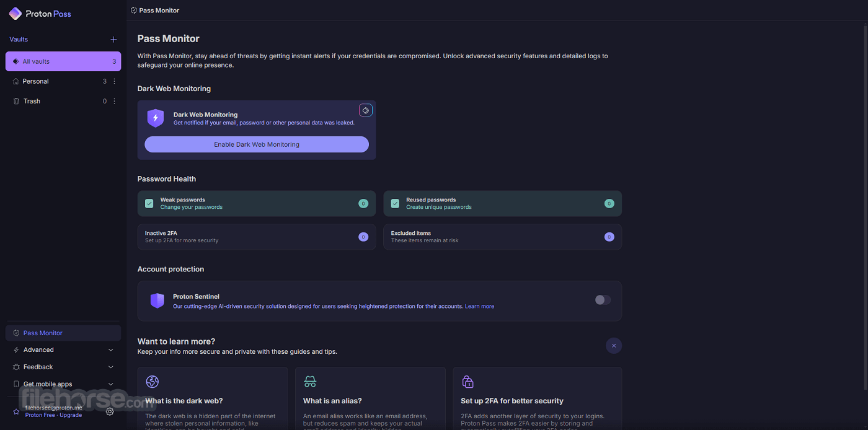The image size is (868, 430).
Task: Click Reused passwords count badge
Action: 609,203
